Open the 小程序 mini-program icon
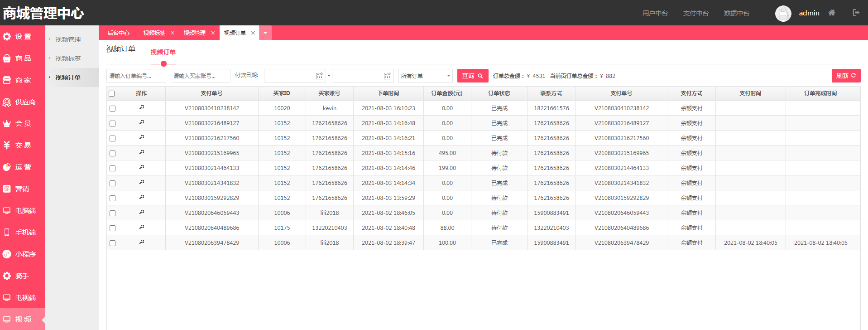Image resolution: width=868 pixels, height=330 pixels. 7,254
